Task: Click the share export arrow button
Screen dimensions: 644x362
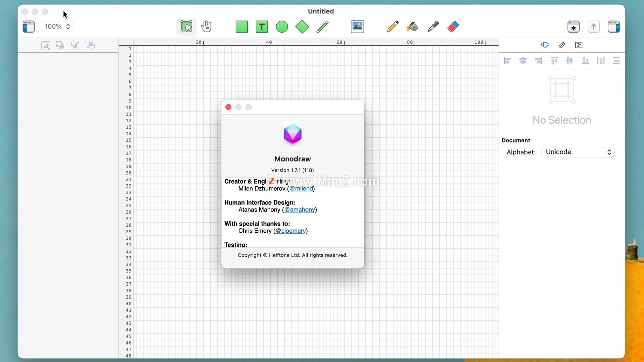Action: point(593,26)
